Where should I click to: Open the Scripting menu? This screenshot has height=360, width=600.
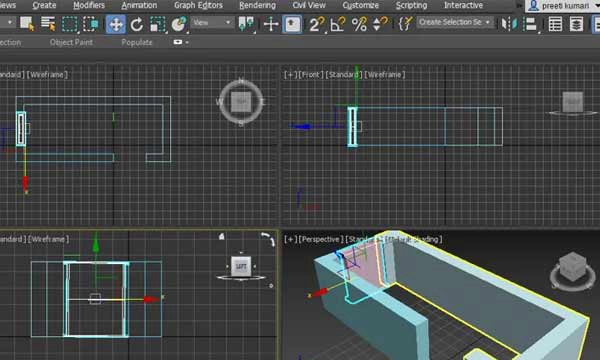tap(411, 5)
